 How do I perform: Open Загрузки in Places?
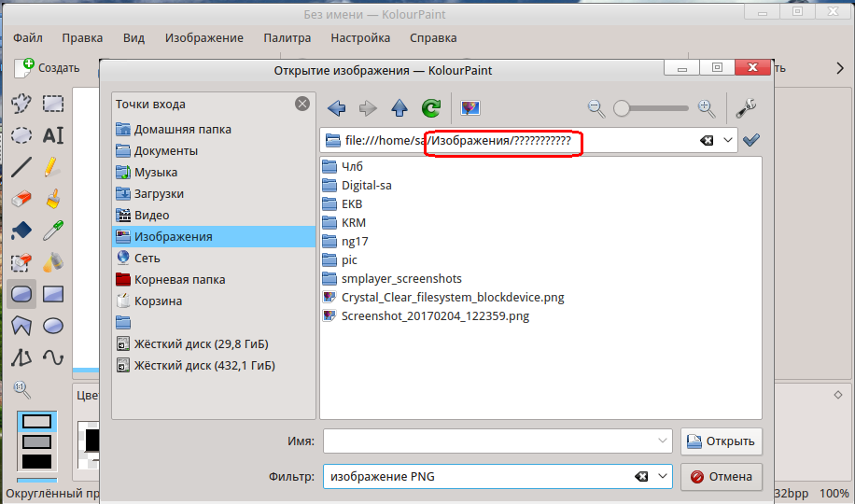click(x=213, y=193)
